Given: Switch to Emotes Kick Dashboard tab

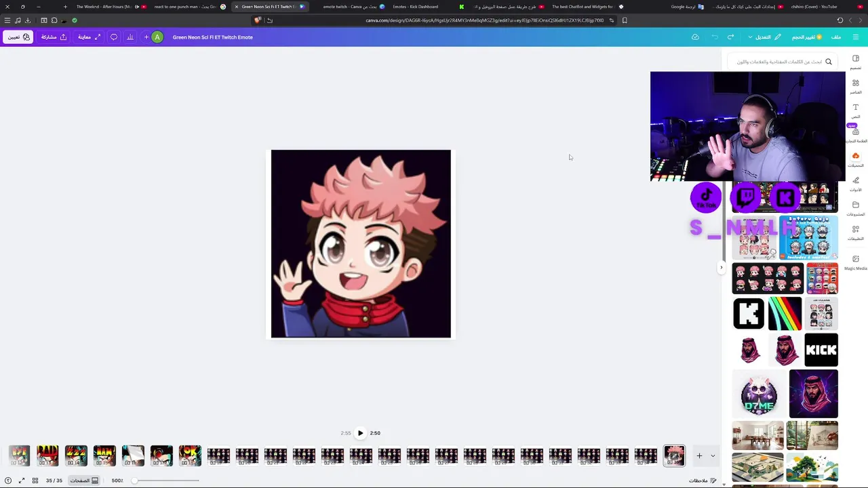Looking at the screenshot, I should [x=427, y=7].
